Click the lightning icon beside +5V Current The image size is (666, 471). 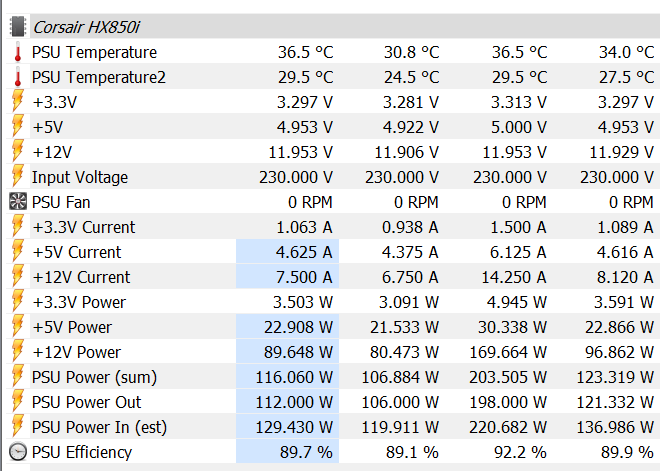18,252
